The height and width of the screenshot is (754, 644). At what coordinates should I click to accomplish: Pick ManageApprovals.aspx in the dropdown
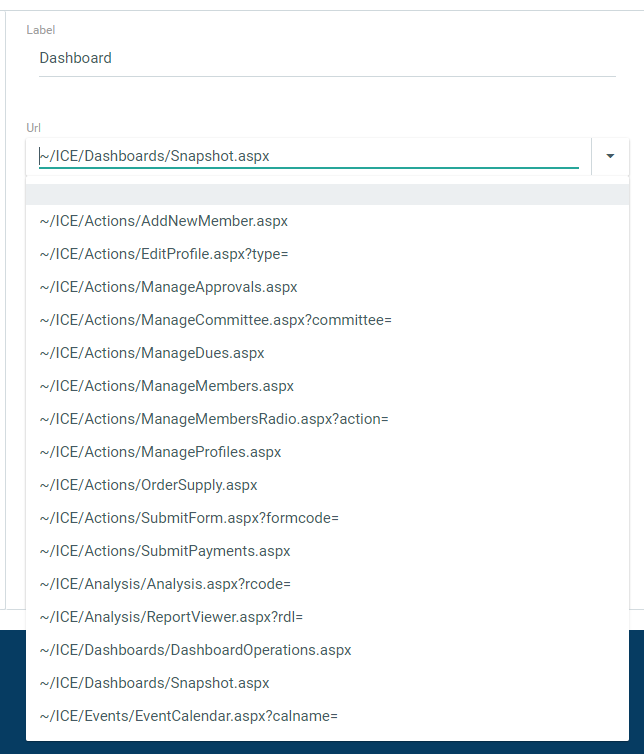pos(168,287)
